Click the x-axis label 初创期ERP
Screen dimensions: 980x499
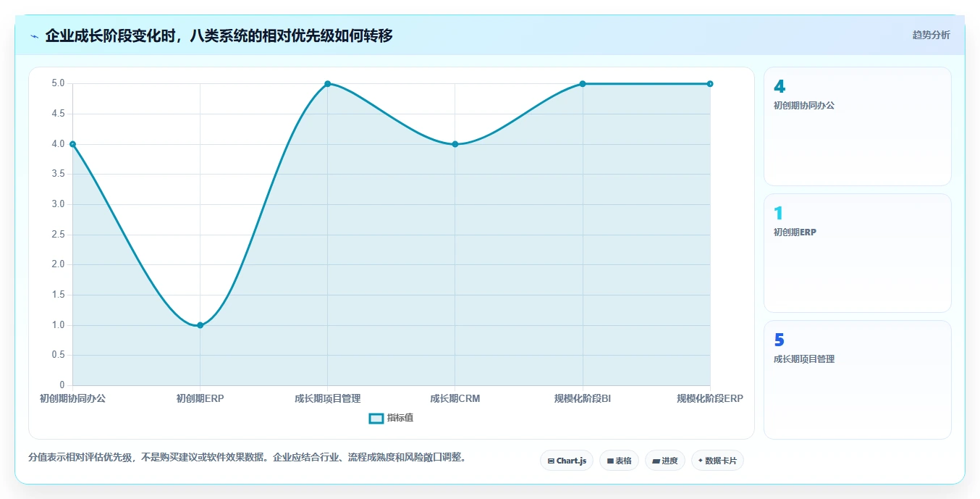(x=200, y=398)
